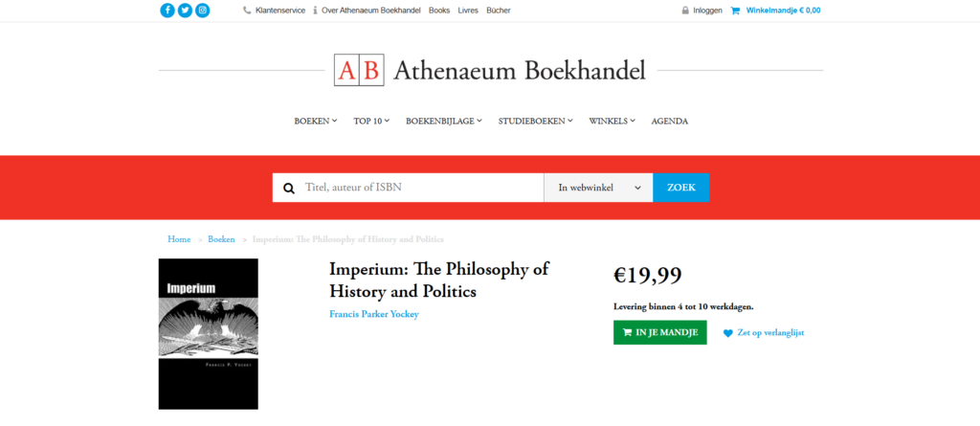Click the info icon beside Over Athenaeum
The height and width of the screenshot is (426, 980).
315,11
